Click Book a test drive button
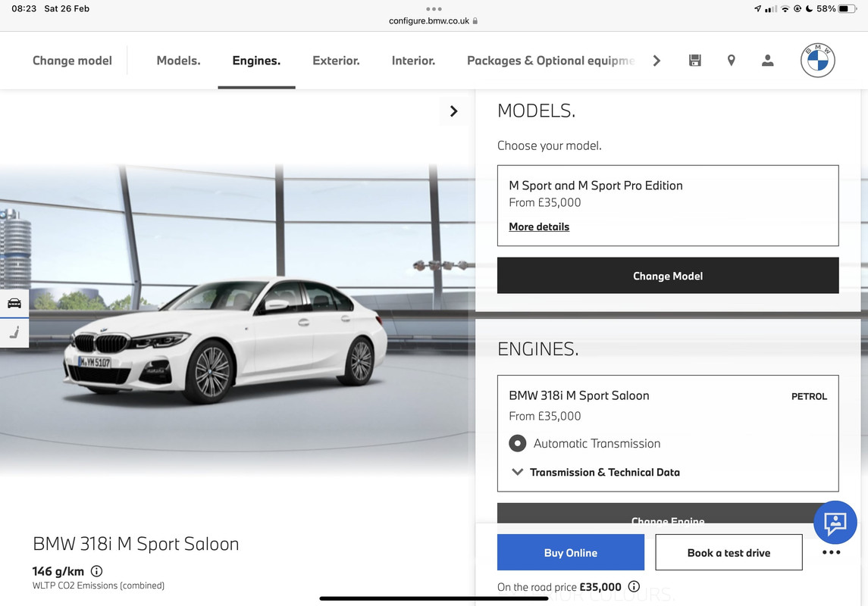The width and height of the screenshot is (868, 606). (x=729, y=552)
